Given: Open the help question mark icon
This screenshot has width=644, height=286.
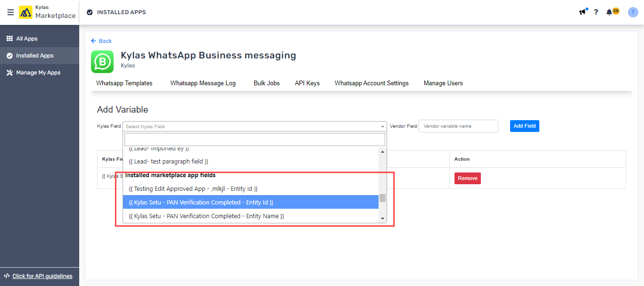Looking at the screenshot, I should pos(596,12).
